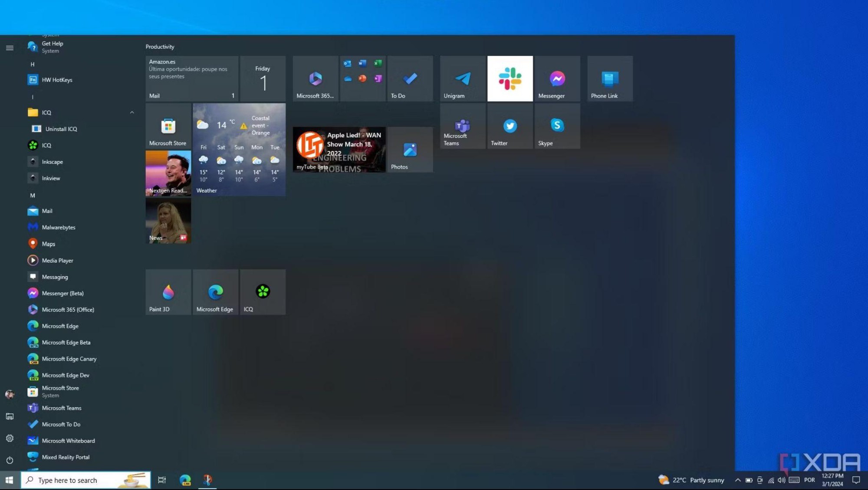Toggle Weather tile display
Image resolution: width=868 pixels, height=490 pixels.
click(x=238, y=149)
